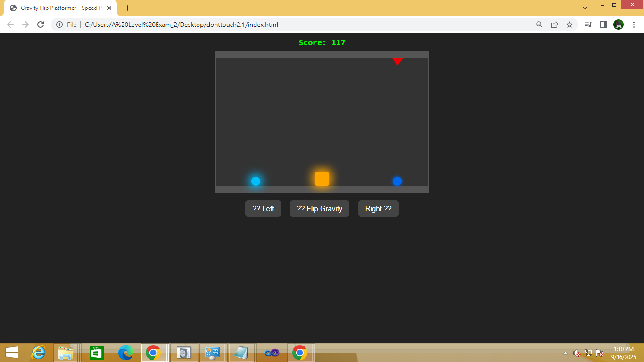The image size is (644, 362).
Task: Open the Action Center flag icon
Action: point(600,353)
